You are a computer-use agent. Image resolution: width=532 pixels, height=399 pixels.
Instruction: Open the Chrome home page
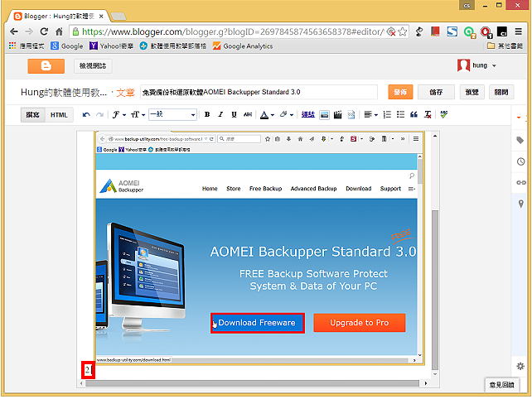(x=59, y=31)
